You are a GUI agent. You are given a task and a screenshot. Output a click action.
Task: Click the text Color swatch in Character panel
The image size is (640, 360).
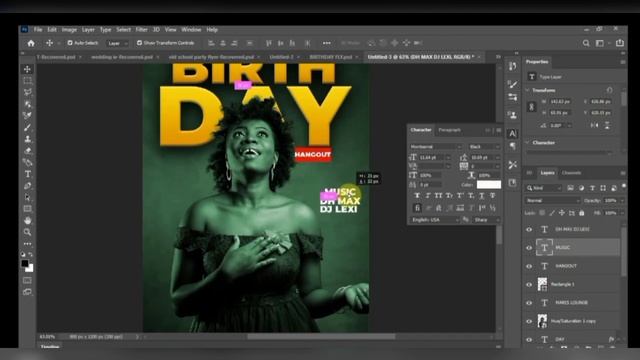pyautogui.click(x=489, y=185)
